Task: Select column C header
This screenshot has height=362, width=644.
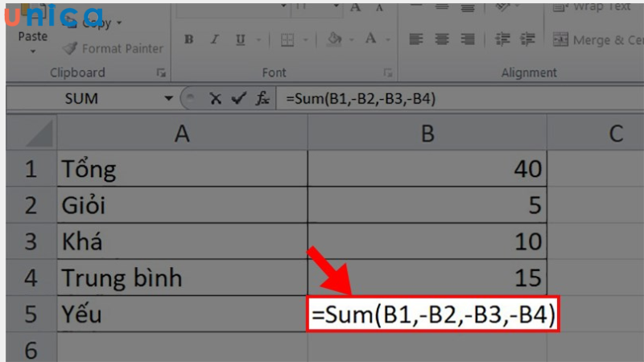Action: point(596,134)
